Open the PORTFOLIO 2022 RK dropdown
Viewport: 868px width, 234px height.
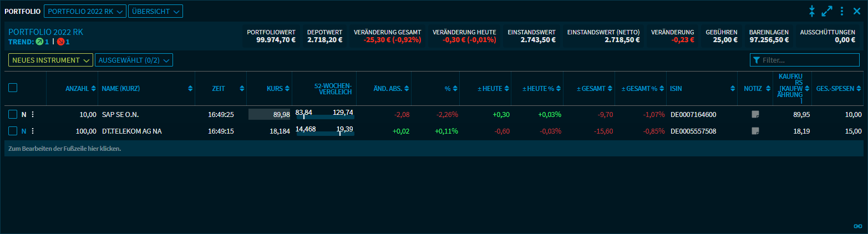pos(84,11)
